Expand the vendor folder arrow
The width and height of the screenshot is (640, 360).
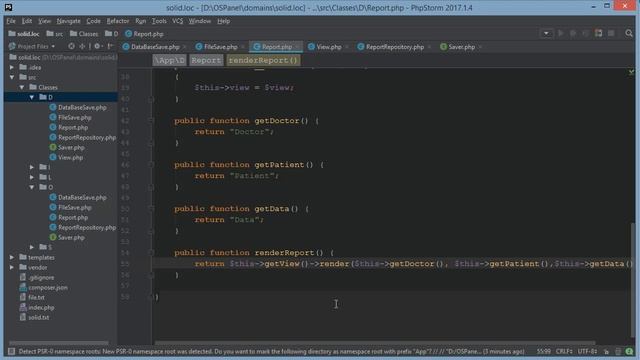pyautogui.click(x=12, y=267)
